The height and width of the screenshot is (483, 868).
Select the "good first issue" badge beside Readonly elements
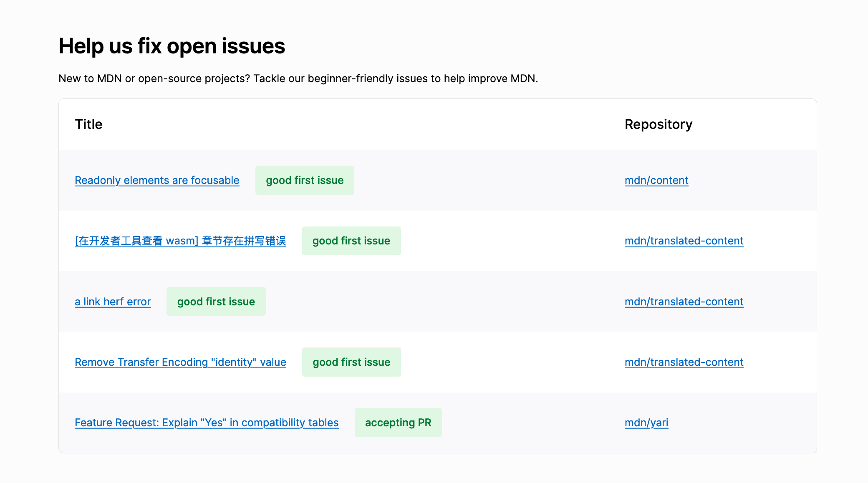pyautogui.click(x=305, y=180)
